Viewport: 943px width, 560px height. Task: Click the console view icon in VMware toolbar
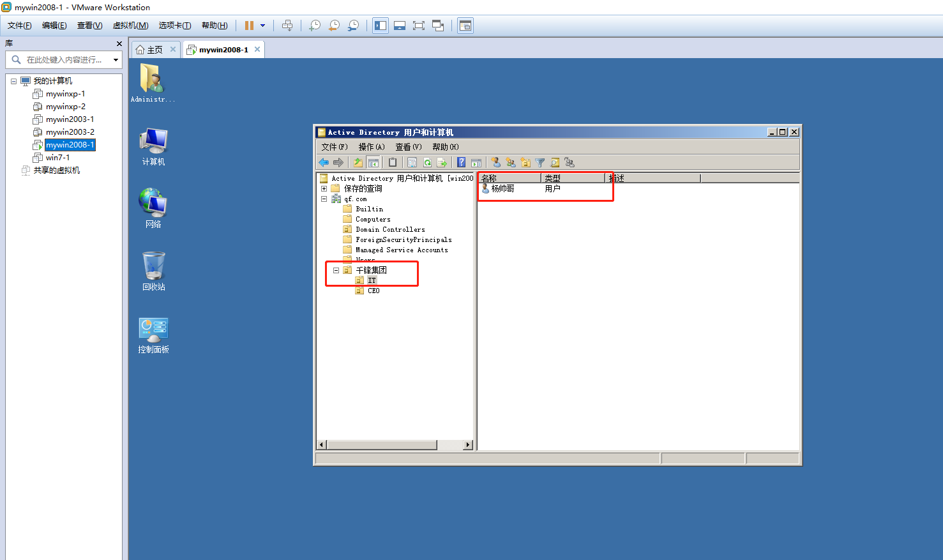[465, 26]
